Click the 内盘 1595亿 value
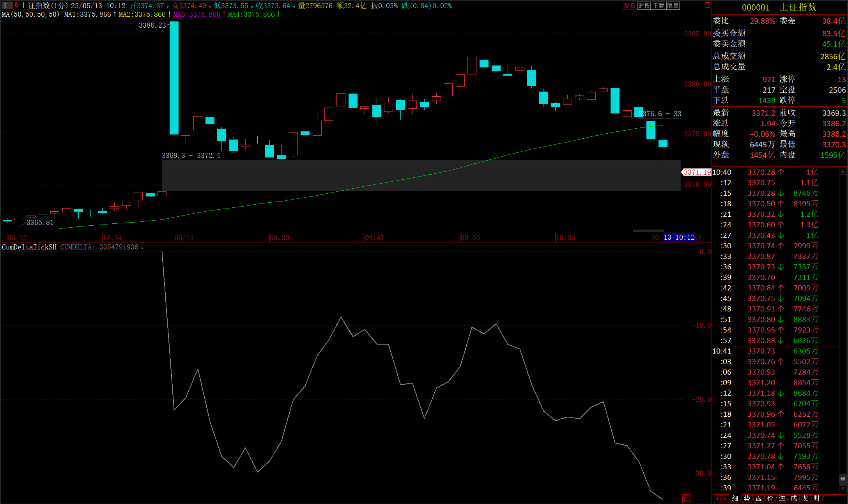Screen dimensions: 848x504 pyautogui.click(x=833, y=155)
